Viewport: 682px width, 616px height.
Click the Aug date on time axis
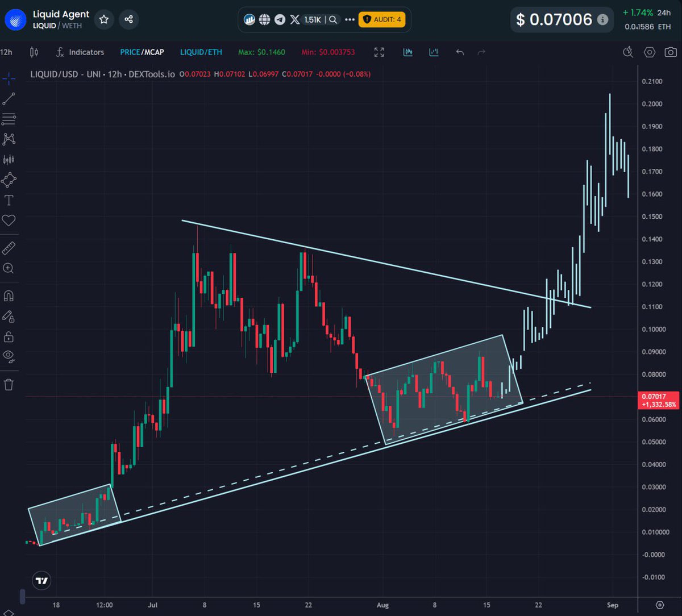pyautogui.click(x=382, y=605)
